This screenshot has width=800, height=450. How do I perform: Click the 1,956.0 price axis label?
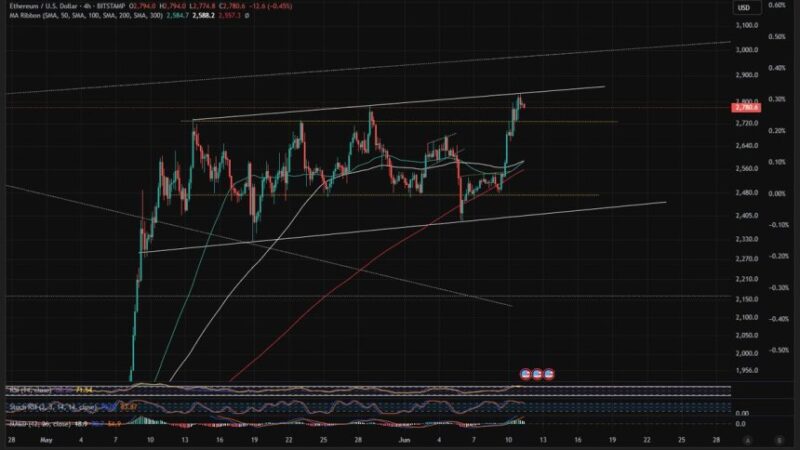click(x=747, y=370)
